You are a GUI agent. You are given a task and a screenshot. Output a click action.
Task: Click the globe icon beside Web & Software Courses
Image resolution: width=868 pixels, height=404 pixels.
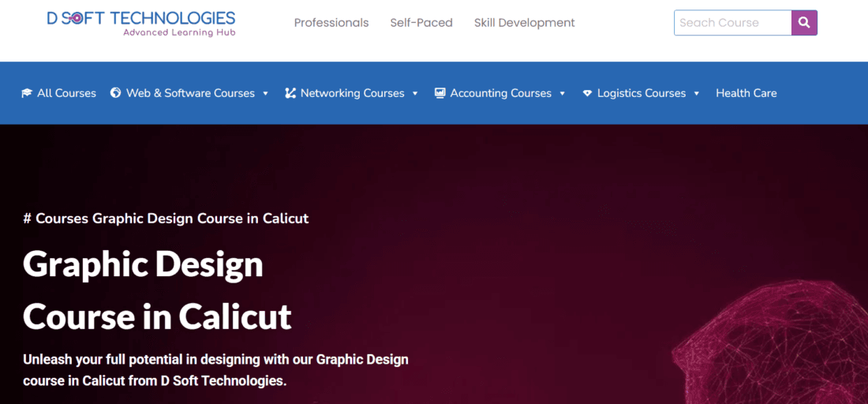[116, 93]
